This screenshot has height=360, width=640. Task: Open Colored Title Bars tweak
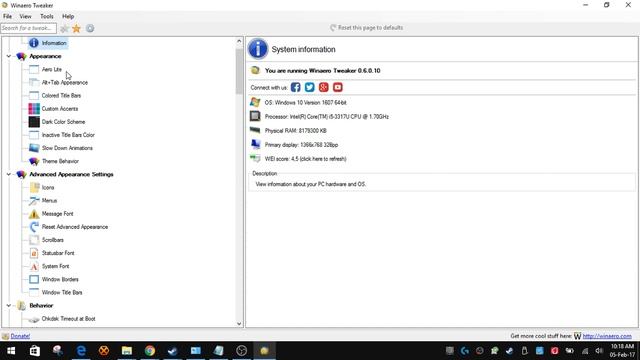pyautogui.click(x=61, y=96)
